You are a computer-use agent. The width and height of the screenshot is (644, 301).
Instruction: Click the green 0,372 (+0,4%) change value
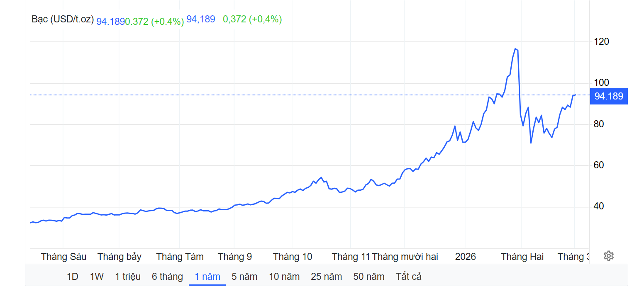[252, 19]
